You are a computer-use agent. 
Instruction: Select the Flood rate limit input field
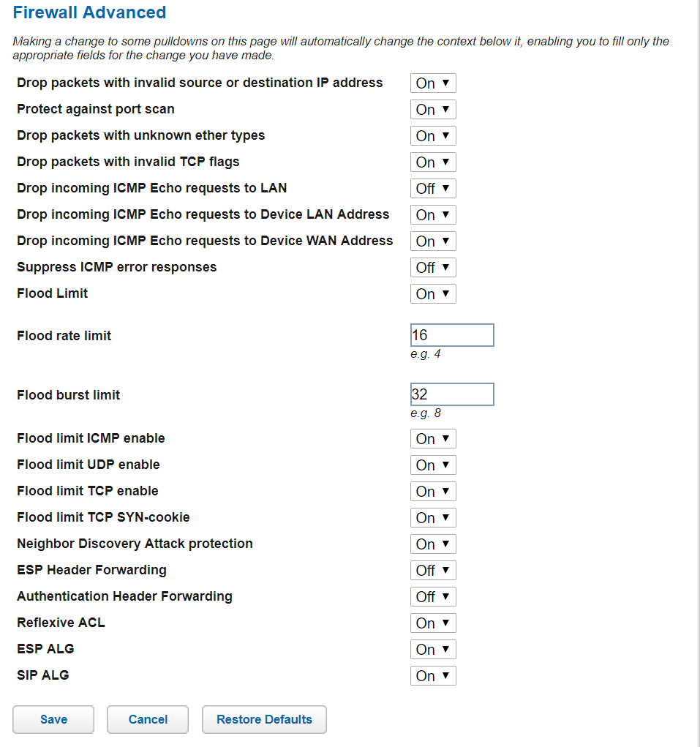(452, 334)
